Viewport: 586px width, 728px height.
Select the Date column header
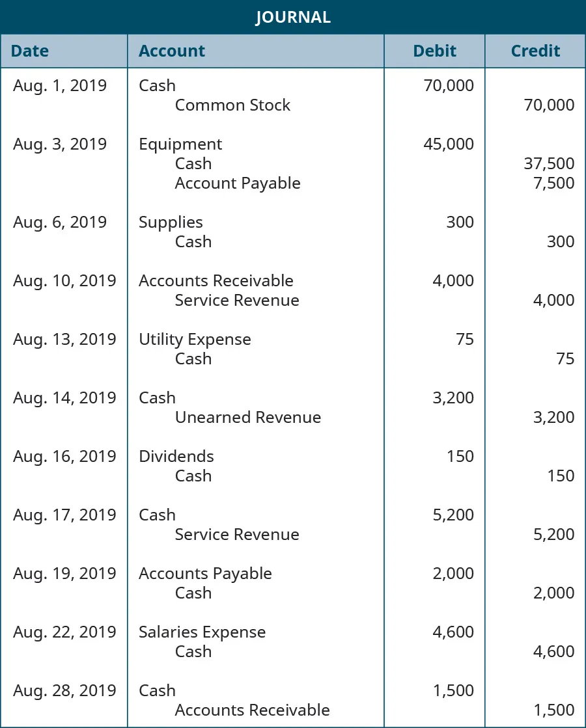click(30, 51)
